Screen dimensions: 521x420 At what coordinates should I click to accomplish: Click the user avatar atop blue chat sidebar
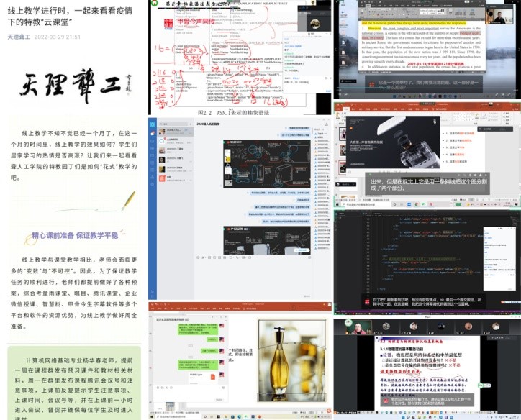pyautogui.click(x=153, y=132)
